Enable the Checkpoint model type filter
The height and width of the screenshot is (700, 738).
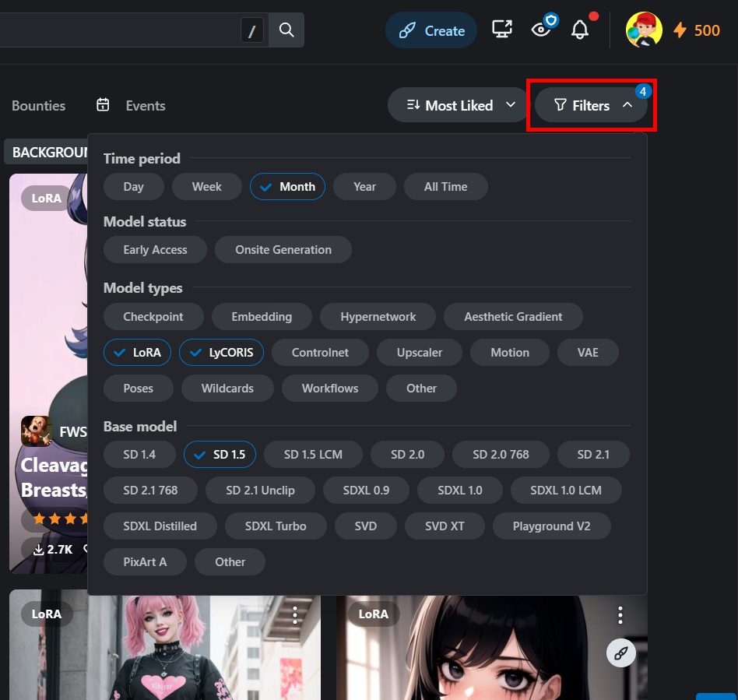[153, 317]
